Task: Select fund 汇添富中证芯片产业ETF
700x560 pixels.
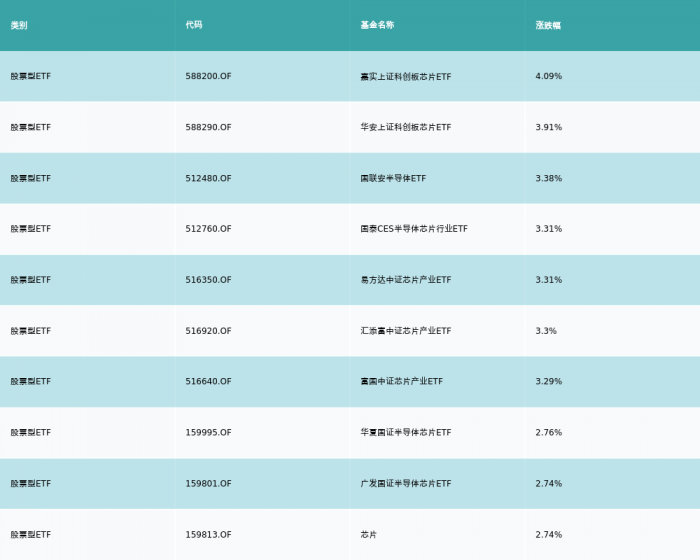Action: (x=406, y=331)
